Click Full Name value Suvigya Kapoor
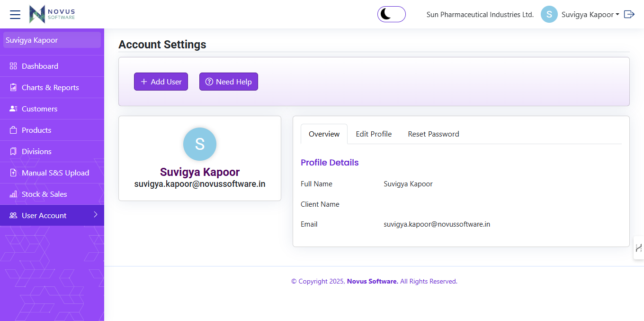This screenshot has width=644, height=321. (408, 184)
